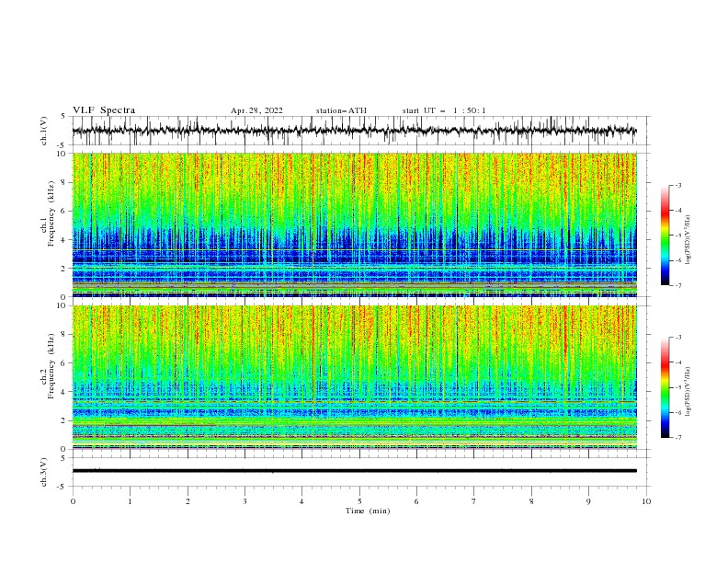Click the 'Time (min)' axis label
Screen dimensions: 728x563
click(368, 511)
